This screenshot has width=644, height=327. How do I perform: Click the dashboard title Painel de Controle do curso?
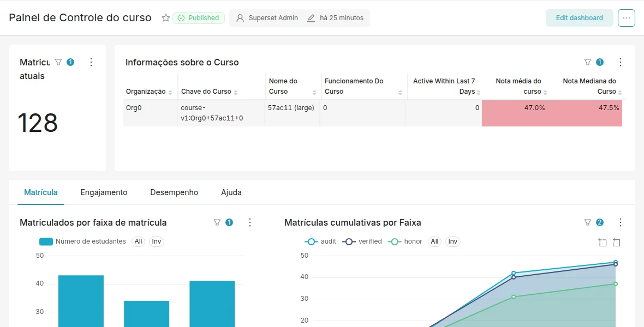[80, 17]
